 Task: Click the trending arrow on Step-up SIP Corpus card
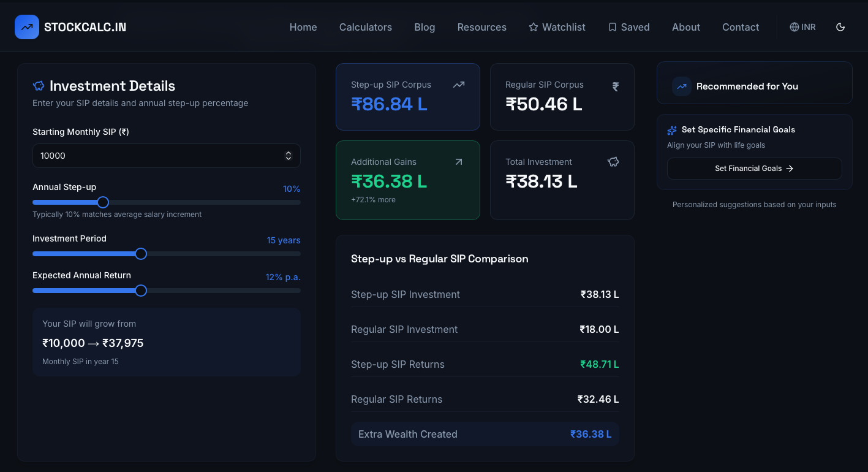[x=459, y=85]
